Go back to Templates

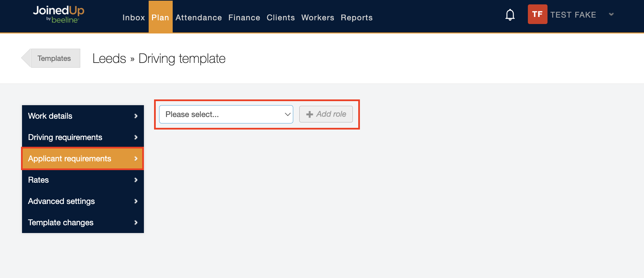coord(54,58)
